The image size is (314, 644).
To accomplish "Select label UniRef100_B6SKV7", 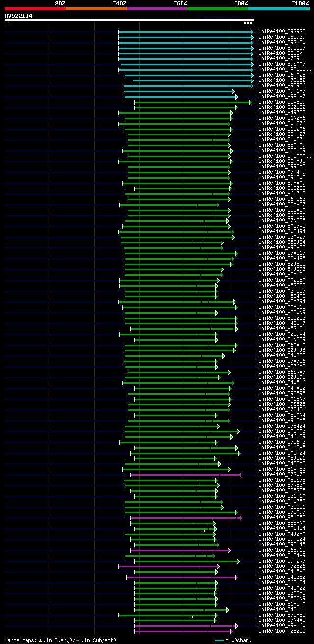I will pos(282,372).
